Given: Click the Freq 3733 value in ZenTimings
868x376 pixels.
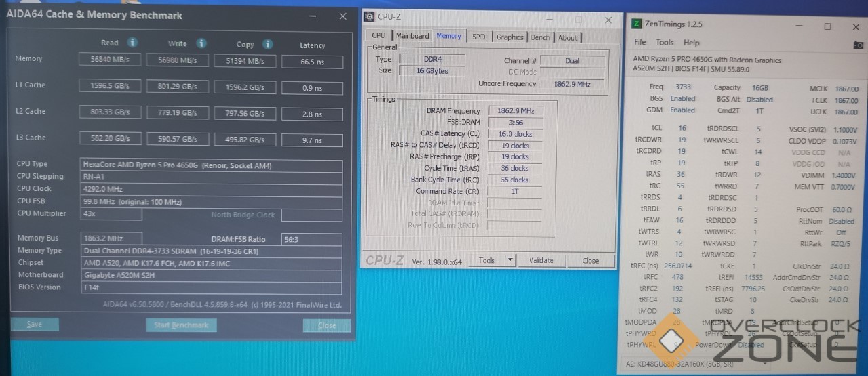Looking at the screenshot, I should click(682, 87).
